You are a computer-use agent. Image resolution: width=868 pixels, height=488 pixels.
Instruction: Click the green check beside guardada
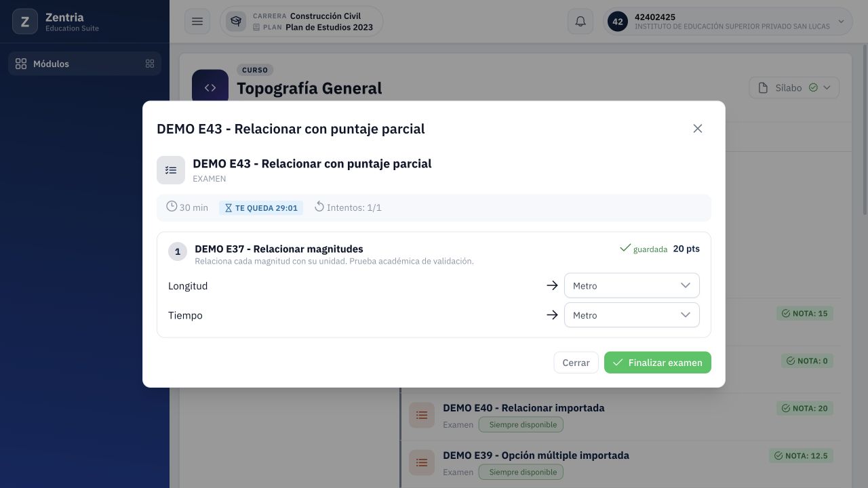(x=625, y=248)
